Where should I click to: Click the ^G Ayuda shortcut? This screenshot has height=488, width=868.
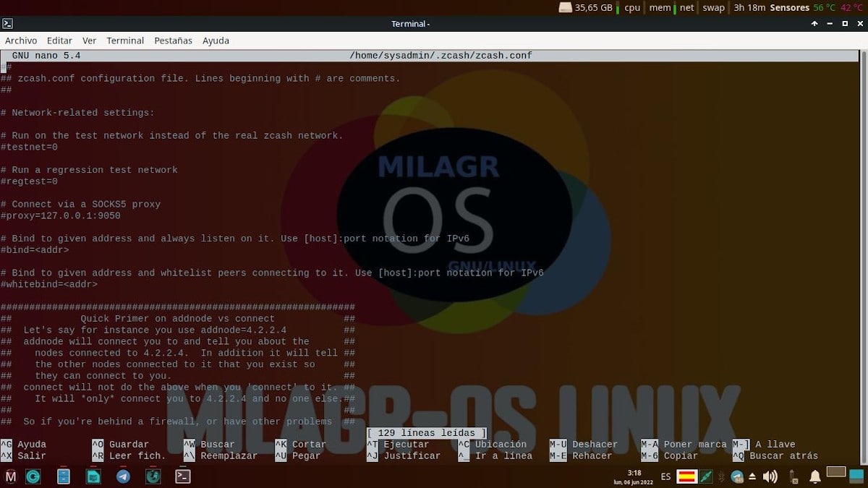(x=23, y=445)
